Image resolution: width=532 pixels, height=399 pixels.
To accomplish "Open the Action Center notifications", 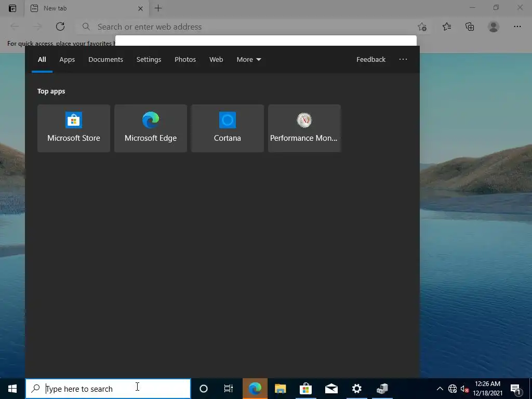I will click(x=515, y=389).
